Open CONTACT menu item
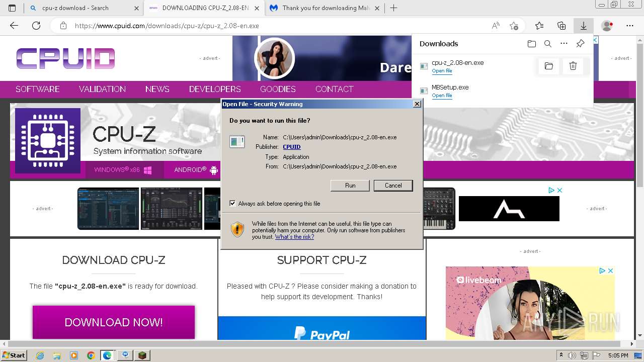The image size is (644, 362). pos(334,89)
